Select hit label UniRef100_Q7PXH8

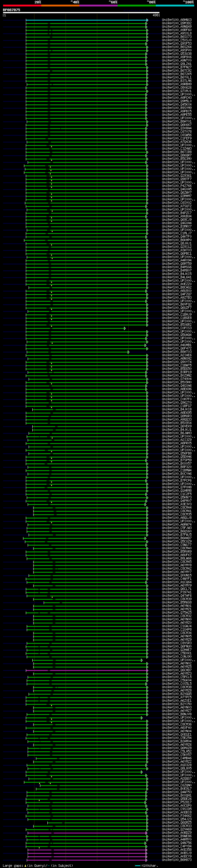click(177, 487)
